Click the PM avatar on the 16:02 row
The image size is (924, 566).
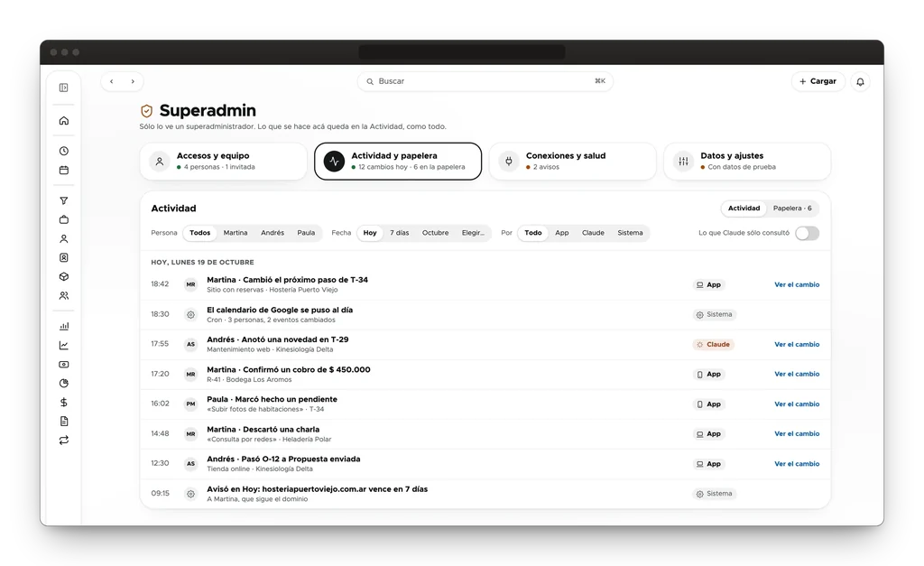[190, 404]
